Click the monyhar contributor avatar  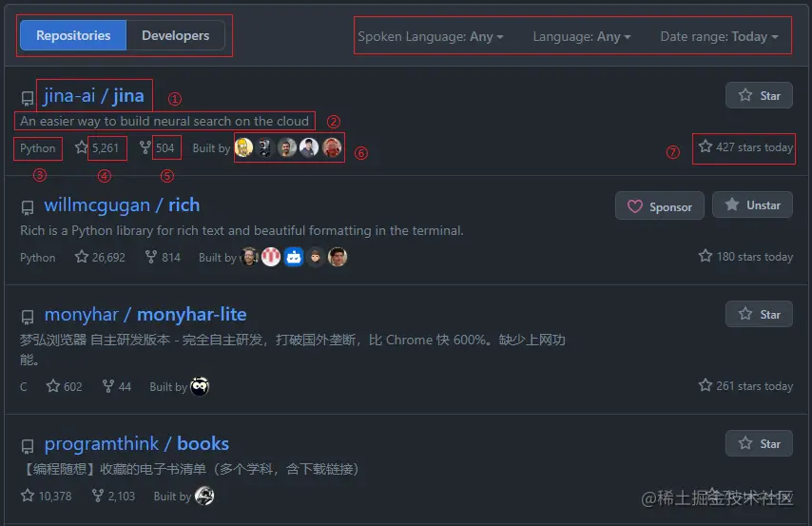click(200, 386)
